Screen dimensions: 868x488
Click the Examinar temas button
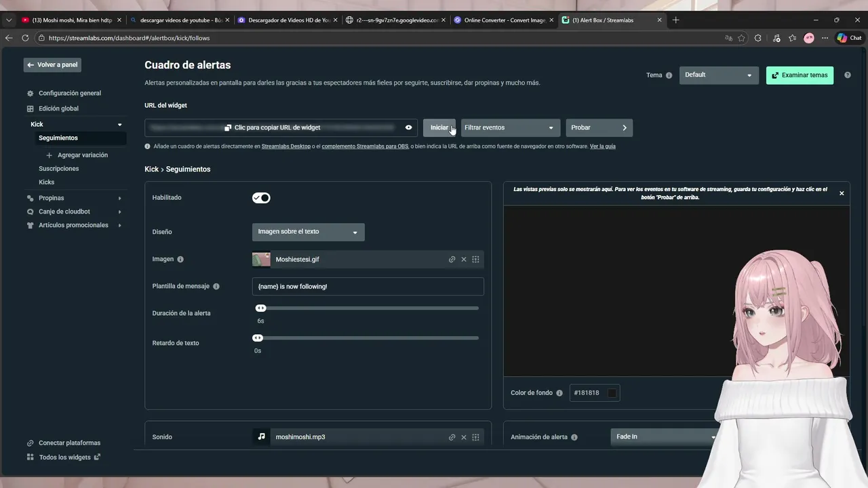(800, 75)
